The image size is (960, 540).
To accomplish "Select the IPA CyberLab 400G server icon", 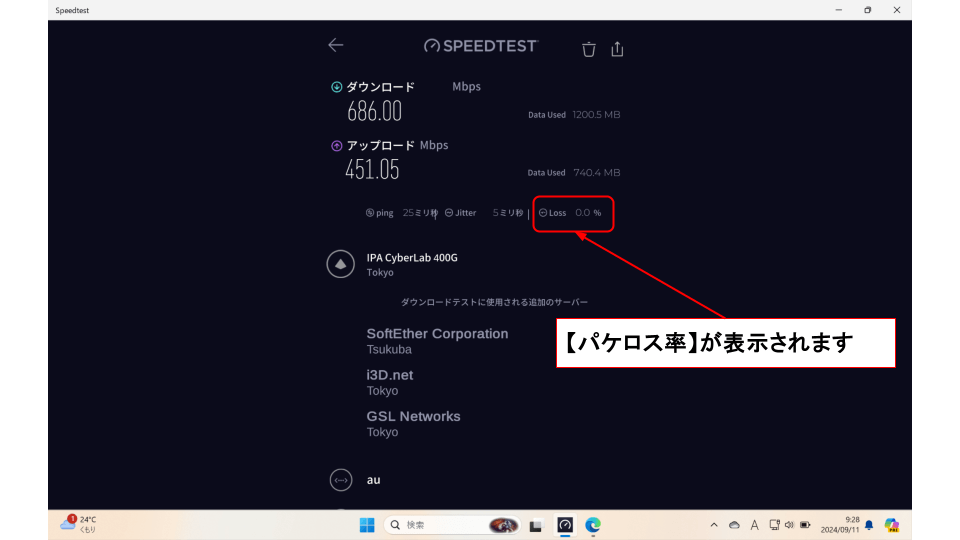I will click(x=341, y=264).
